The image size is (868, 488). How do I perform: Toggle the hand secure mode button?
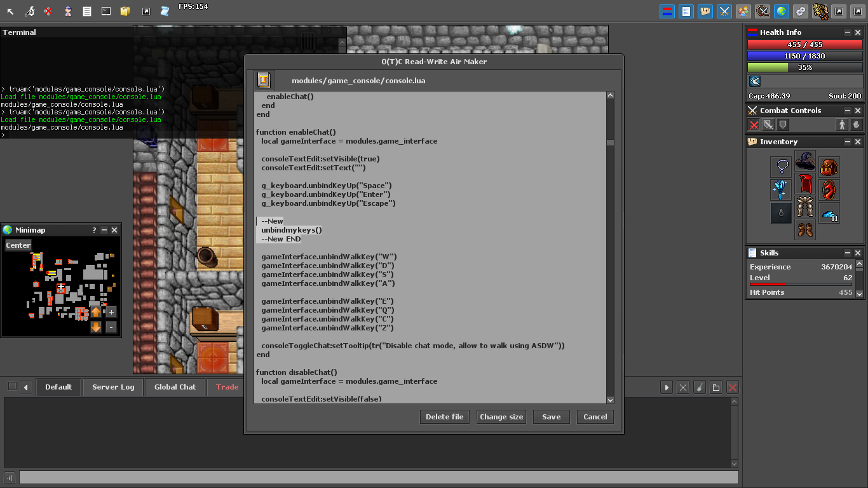point(857,125)
